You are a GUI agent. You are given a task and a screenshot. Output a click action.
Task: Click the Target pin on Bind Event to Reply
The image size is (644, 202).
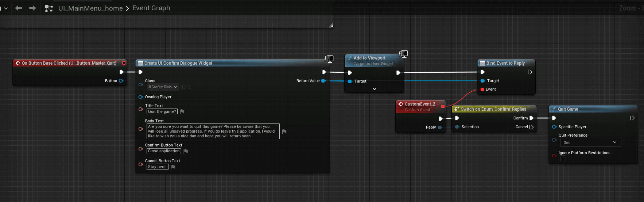pyautogui.click(x=483, y=81)
